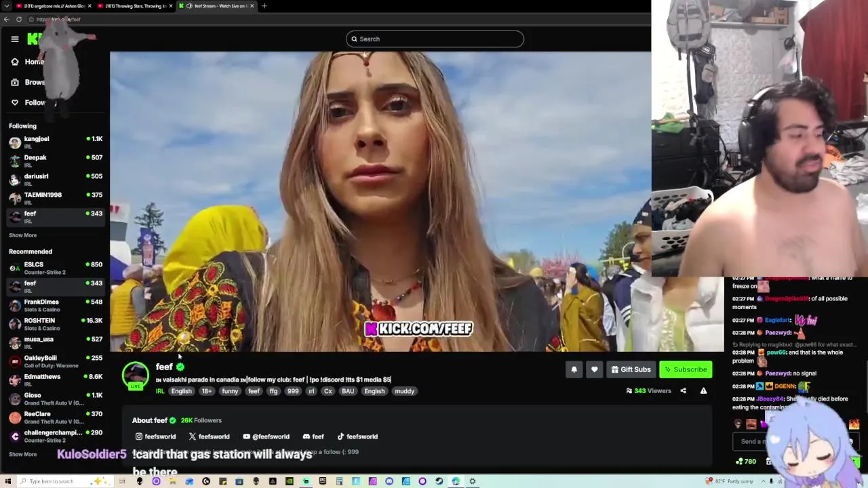Click the green Subscribe button
Viewport: 868px width, 488px height.
(686, 369)
